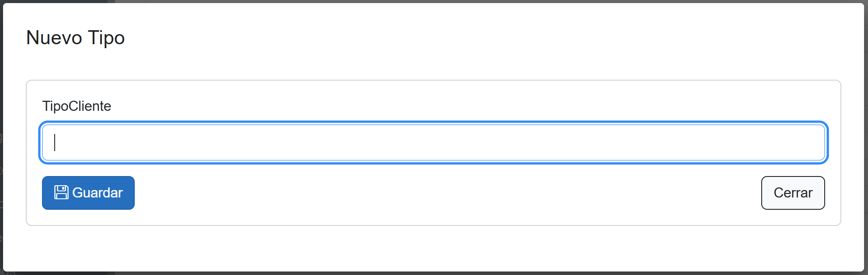Close the dialog with Cerrar
This screenshot has width=868, height=275.
[793, 193]
